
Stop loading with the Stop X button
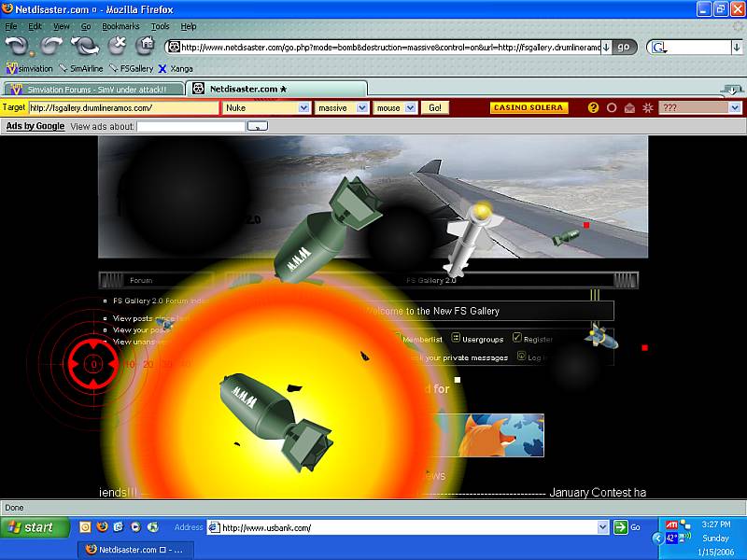click(x=117, y=46)
